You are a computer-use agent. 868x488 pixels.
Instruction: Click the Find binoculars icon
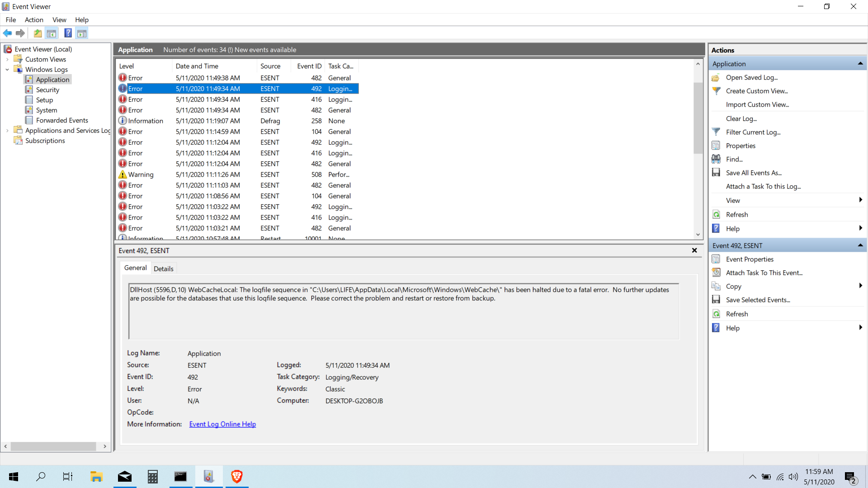coord(716,159)
